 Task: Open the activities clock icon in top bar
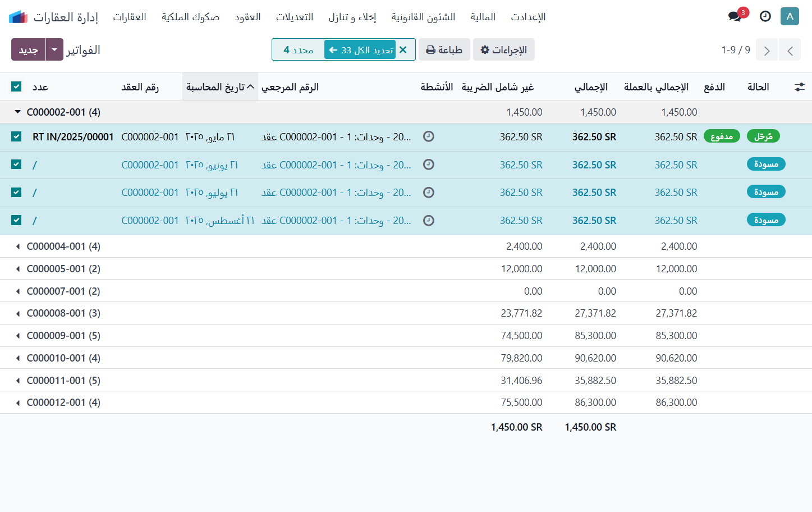point(765,16)
